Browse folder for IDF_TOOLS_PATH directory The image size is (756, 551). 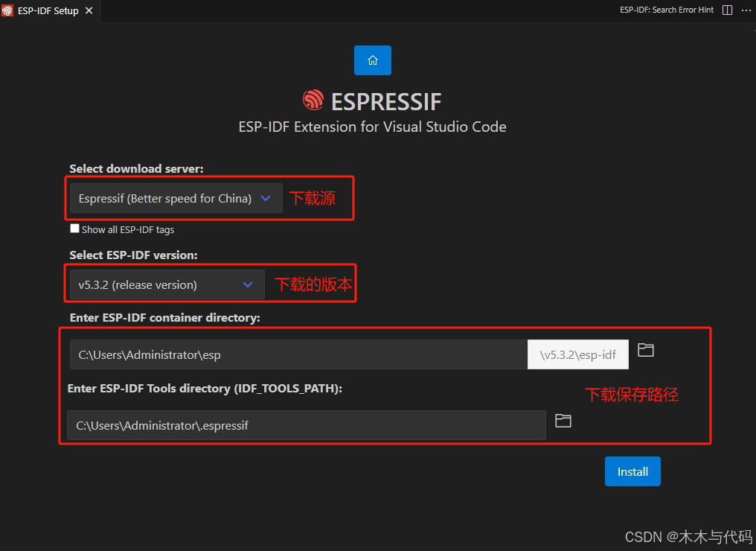pos(563,421)
